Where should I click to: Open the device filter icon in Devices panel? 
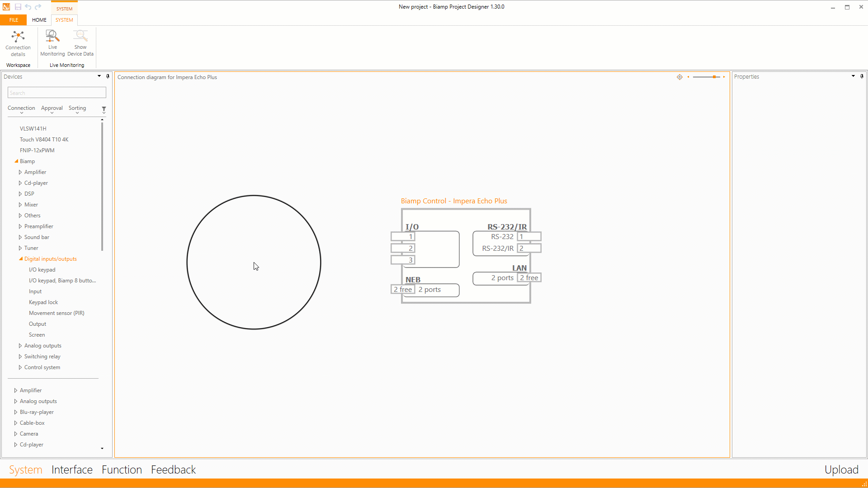[104, 109]
